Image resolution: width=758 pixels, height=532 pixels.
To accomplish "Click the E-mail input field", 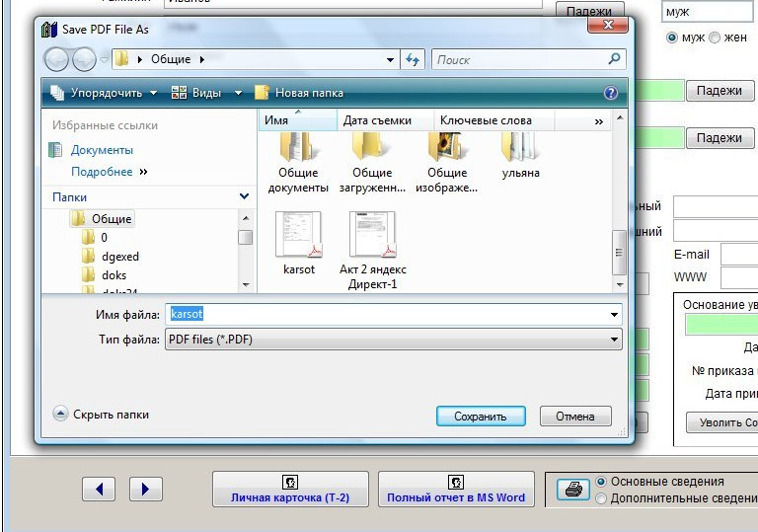I will (x=739, y=255).
